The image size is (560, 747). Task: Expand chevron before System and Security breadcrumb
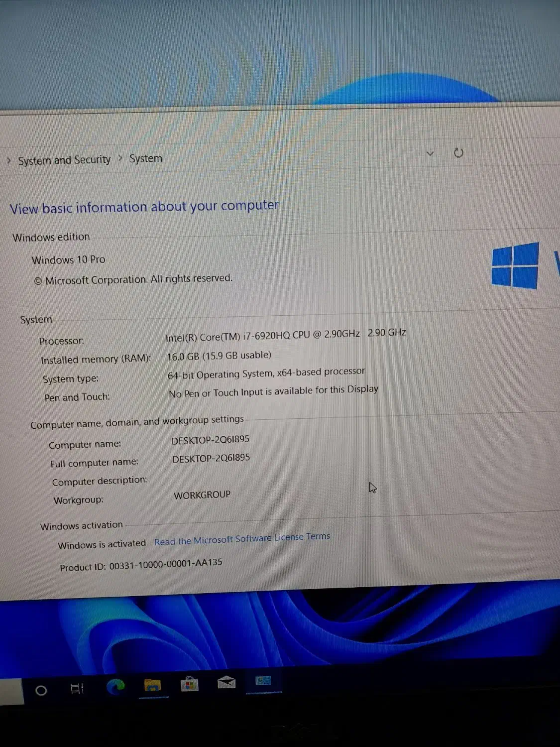click(9, 160)
